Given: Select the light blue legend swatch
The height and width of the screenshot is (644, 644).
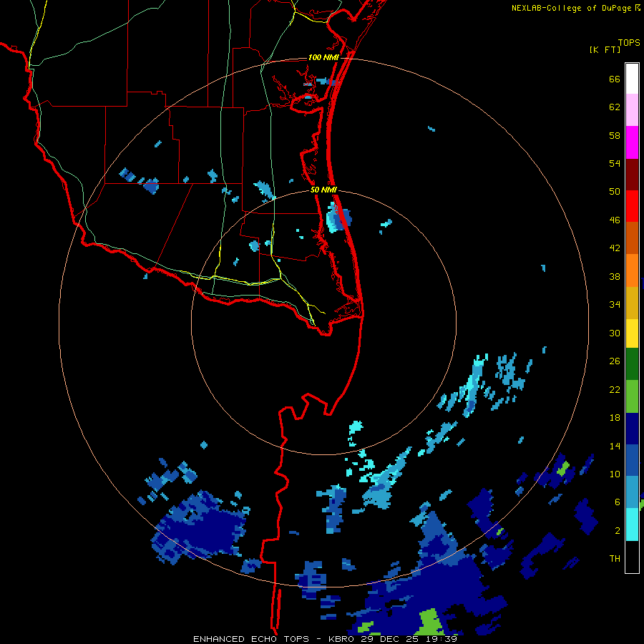Looking at the screenshot, I should click(x=632, y=492).
